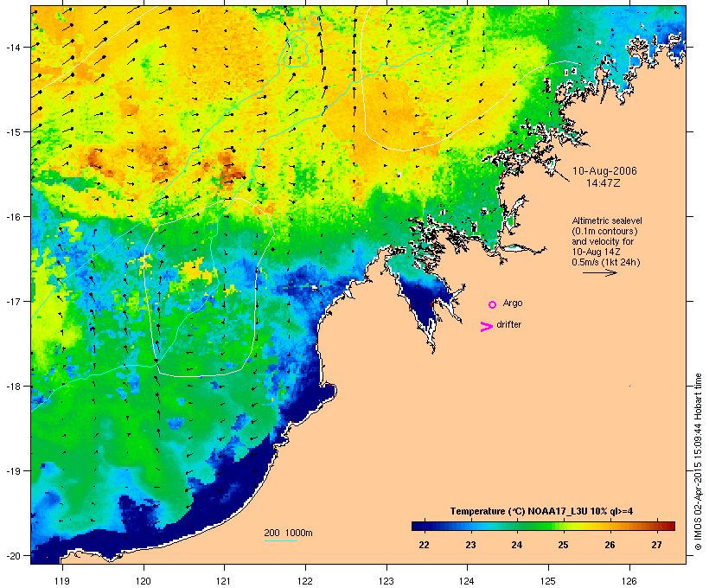Click the '10-Aug-2006' date text

(x=604, y=171)
